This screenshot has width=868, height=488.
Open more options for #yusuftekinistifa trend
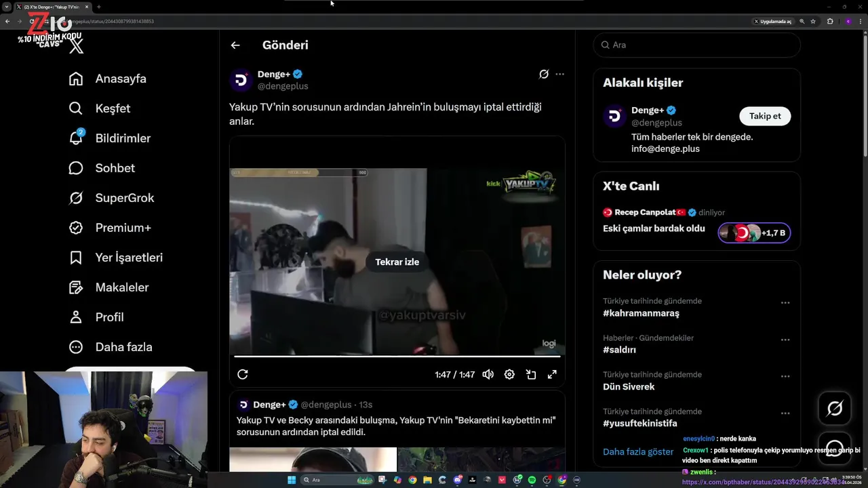[785, 413]
